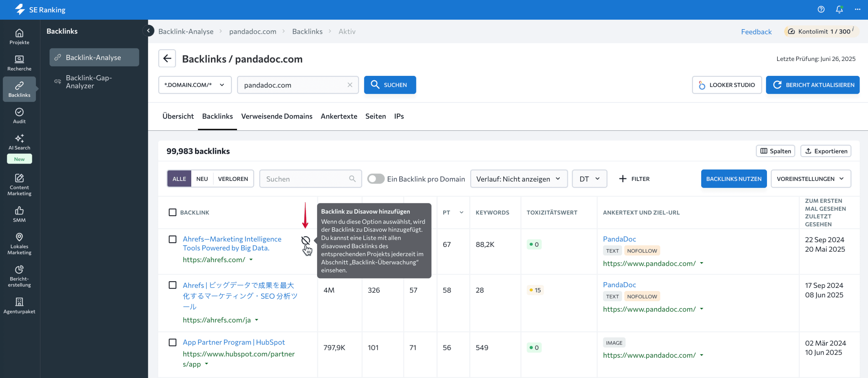Click the BACKLINKS NUTZEN button
Image resolution: width=868 pixels, height=378 pixels.
coord(734,179)
